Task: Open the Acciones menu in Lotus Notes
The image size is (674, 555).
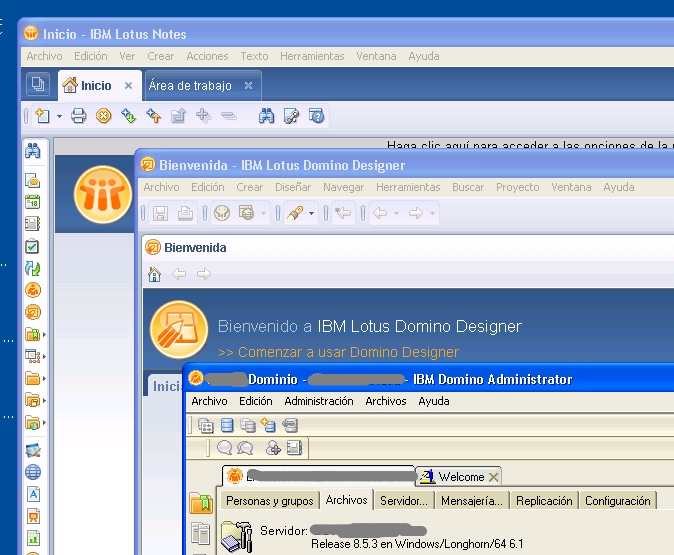Action: [207, 56]
